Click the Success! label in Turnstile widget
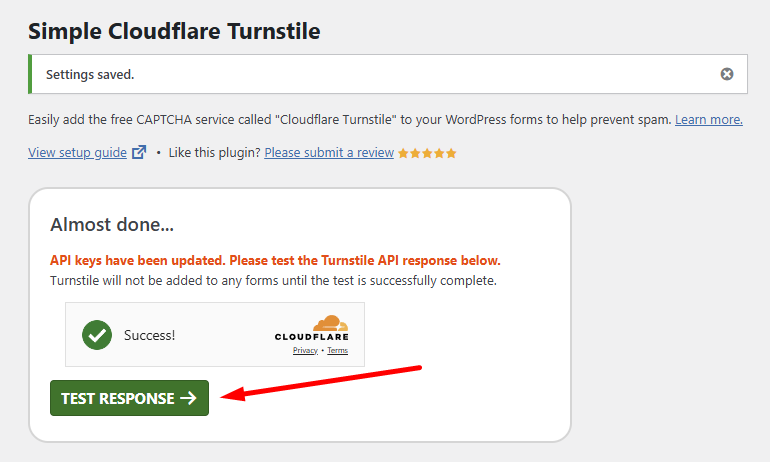The width and height of the screenshot is (770, 462). point(149,335)
